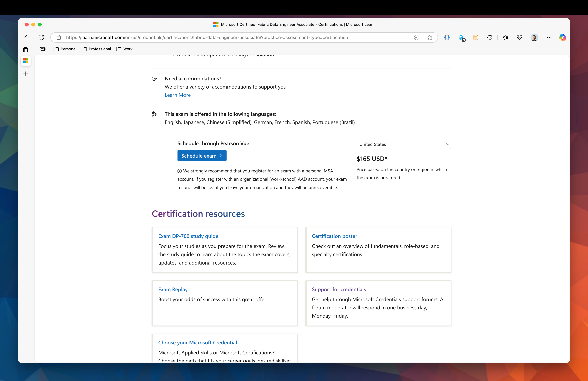
Task: Open the Extensions puzzle icon
Action: click(x=490, y=37)
